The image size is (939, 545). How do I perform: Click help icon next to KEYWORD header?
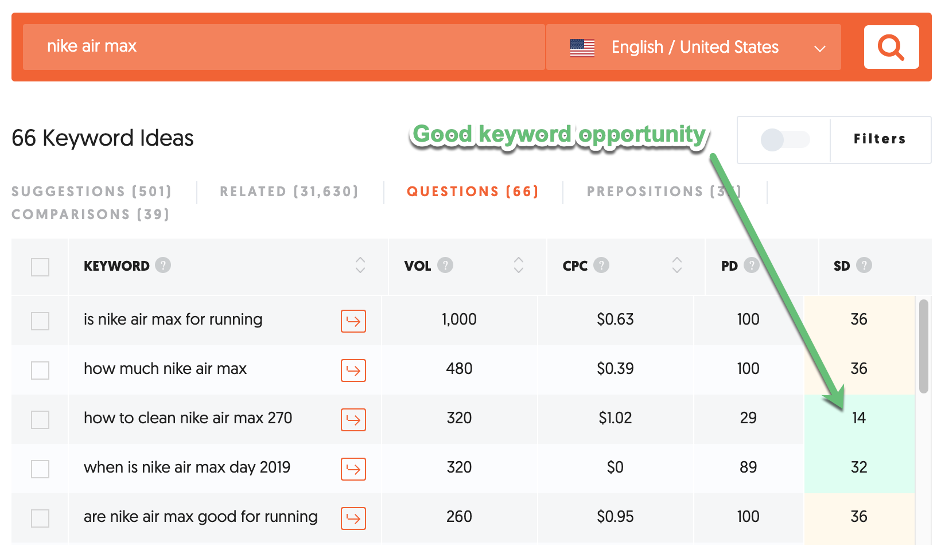[163, 265]
